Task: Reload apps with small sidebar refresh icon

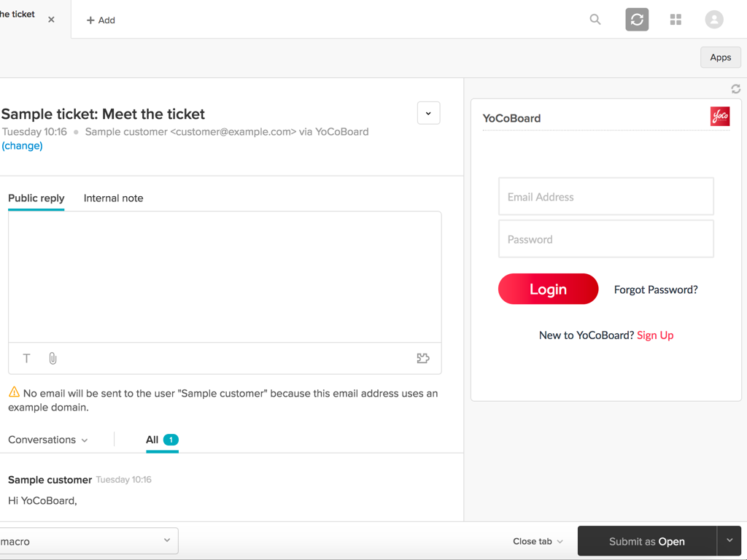Action: pos(735,89)
